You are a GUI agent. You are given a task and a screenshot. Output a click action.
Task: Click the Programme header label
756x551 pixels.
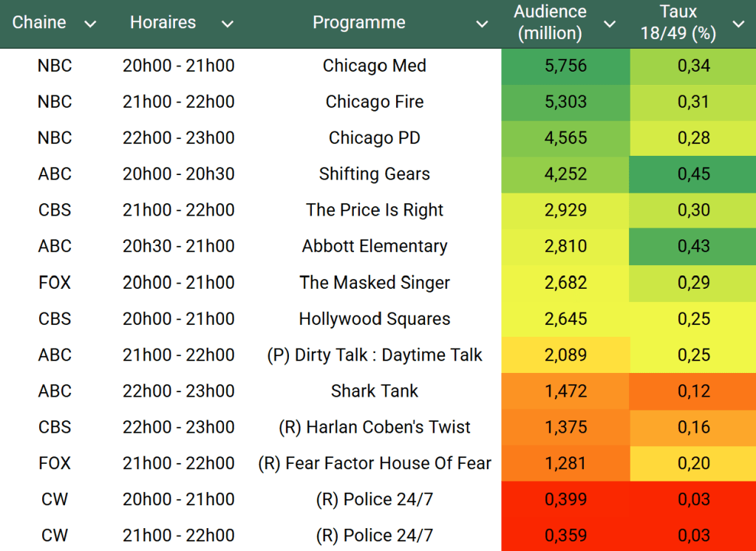coord(358,23)
